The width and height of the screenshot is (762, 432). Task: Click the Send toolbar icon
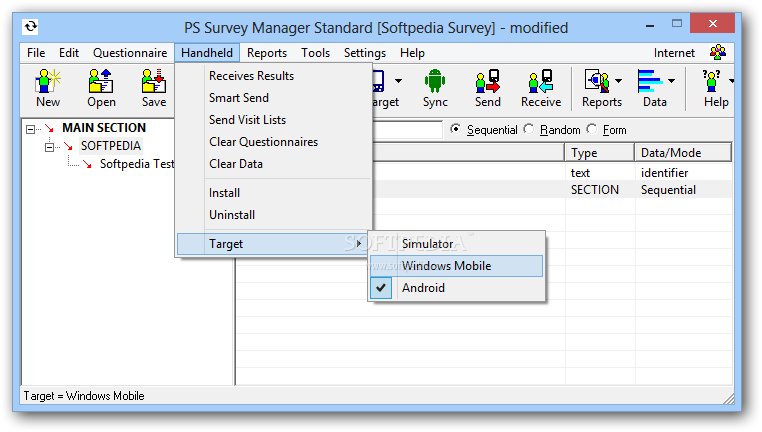pos(487,81)
